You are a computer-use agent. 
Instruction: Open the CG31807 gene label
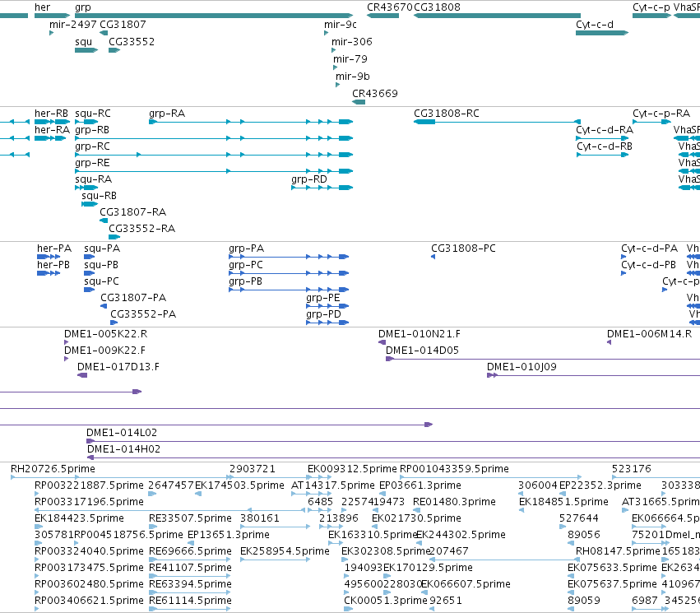(123, 25)
